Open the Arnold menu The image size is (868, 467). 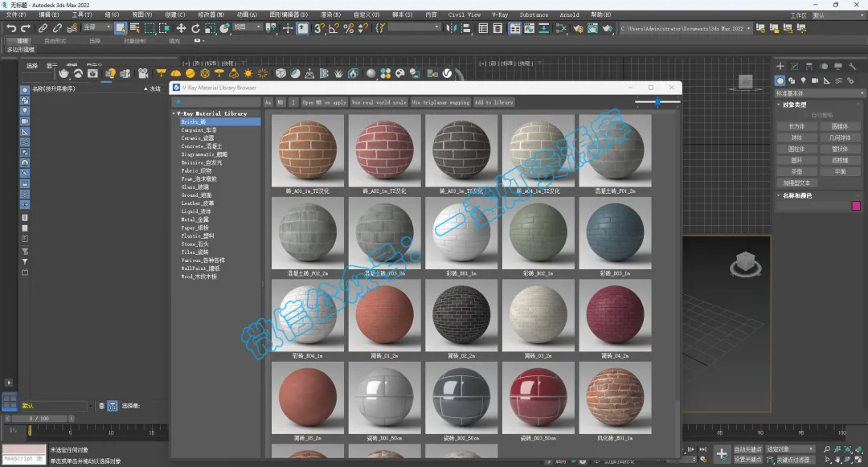pos(569,14)
